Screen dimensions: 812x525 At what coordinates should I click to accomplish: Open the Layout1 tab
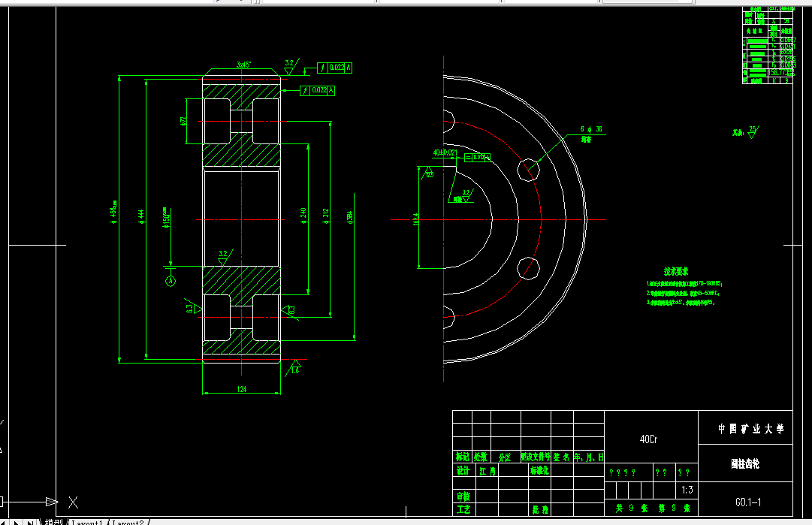pos(86,522)
